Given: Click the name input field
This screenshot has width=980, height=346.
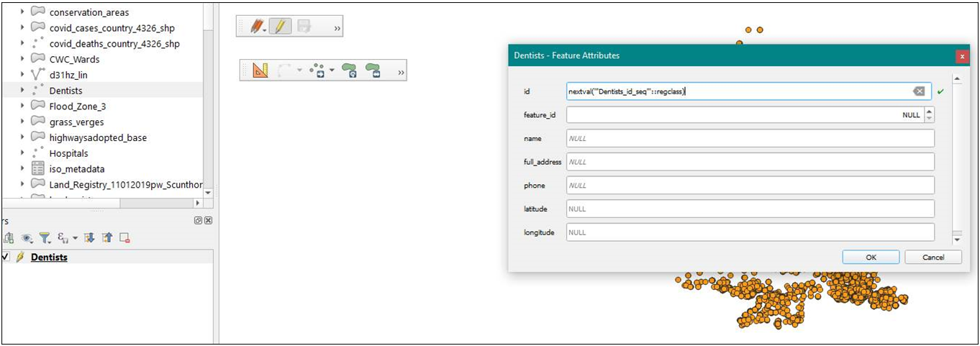Looking at the screenshot, I should coord(750,138).
